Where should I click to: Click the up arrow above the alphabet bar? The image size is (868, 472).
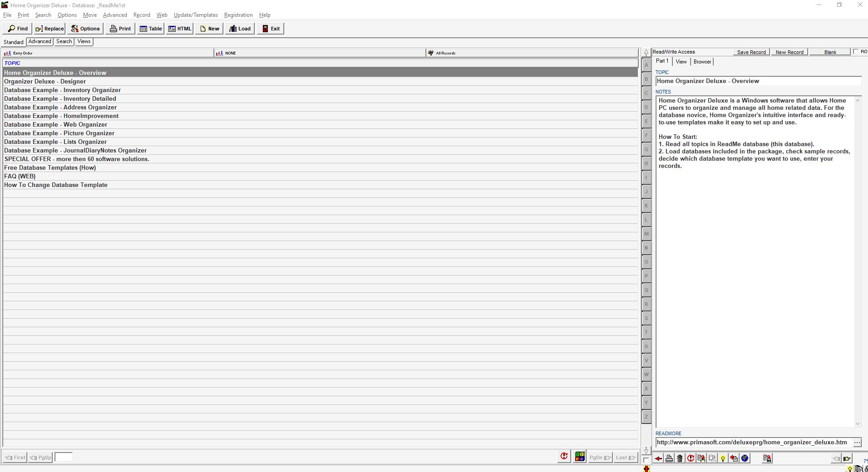tap(646, 53)
